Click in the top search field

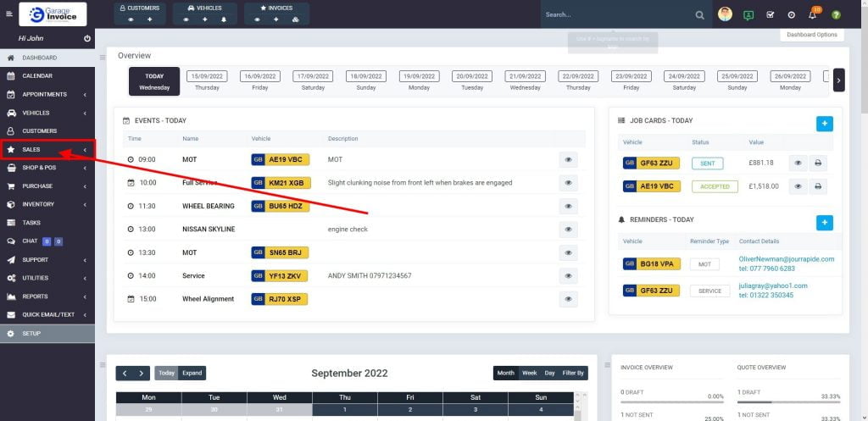click(615, 15)
